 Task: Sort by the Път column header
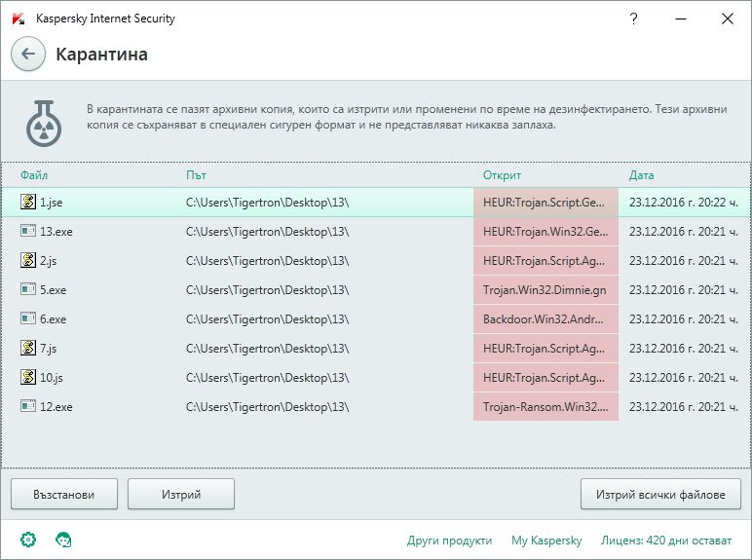pyautogui.click(x=196, y=175)
